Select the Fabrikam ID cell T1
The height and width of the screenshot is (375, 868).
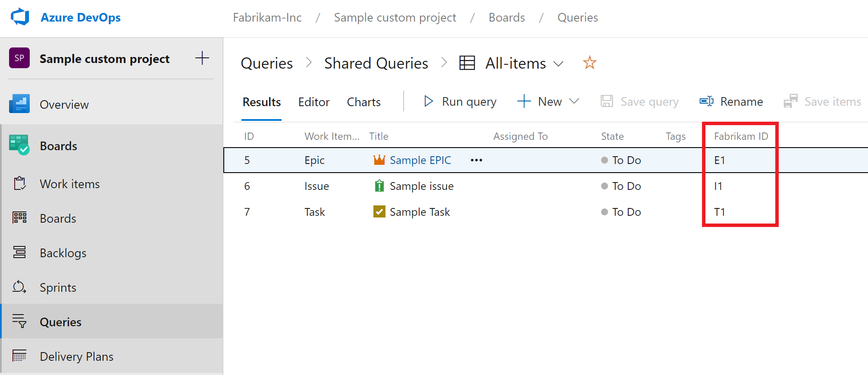point(720,212)
